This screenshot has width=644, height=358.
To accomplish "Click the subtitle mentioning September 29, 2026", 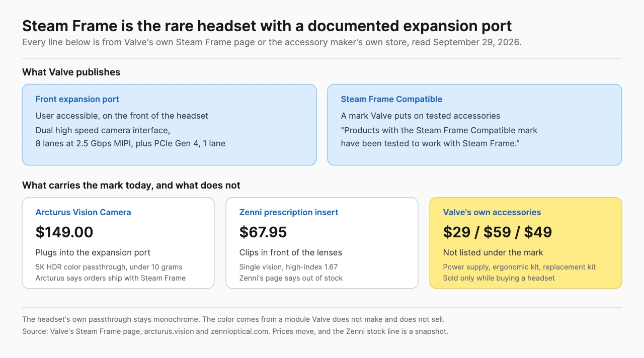I will [272, 42].
